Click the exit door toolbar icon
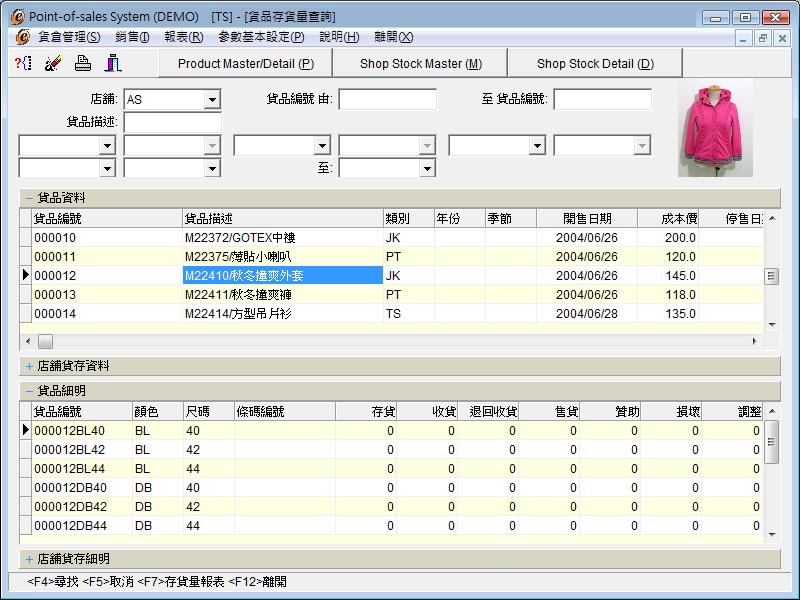The image size is (800, 600). pyautogui.click(x=113, y=63)
